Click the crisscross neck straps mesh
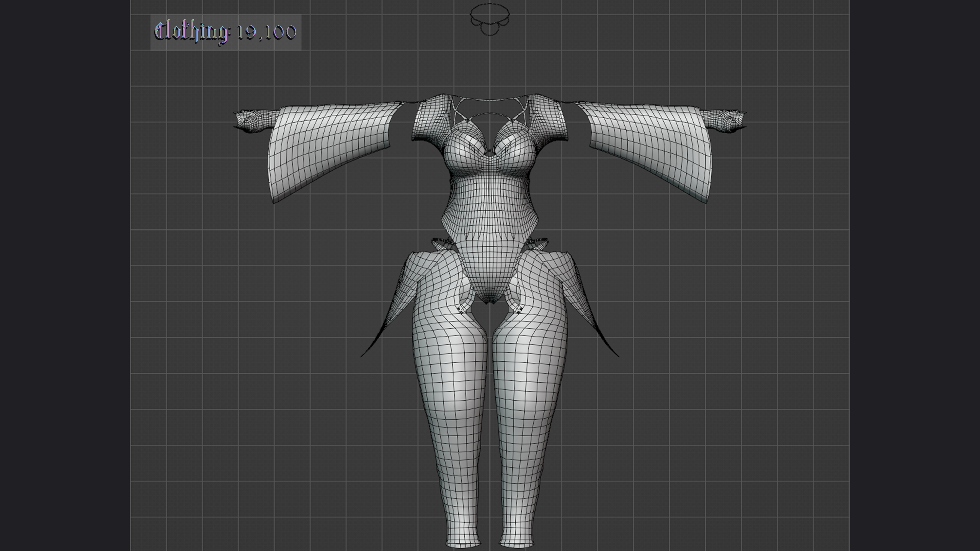 click(x=490, y=109)
